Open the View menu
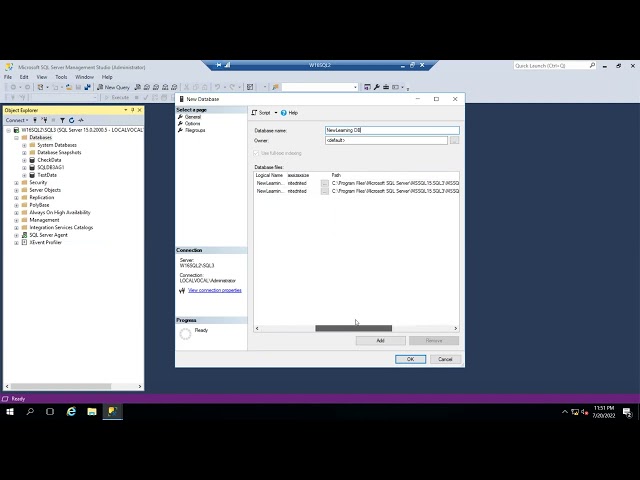Screen dimensions: 640x480 (x=42, y=77)
